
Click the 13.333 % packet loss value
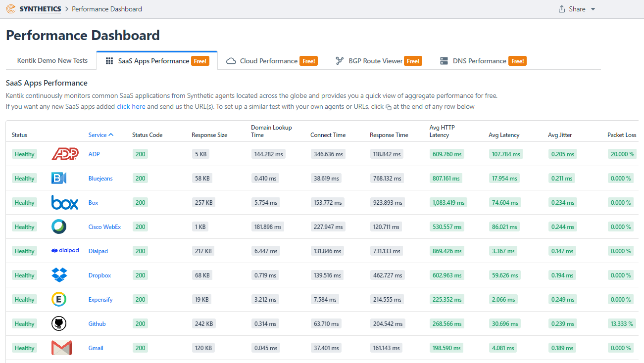tap(622, 324)
